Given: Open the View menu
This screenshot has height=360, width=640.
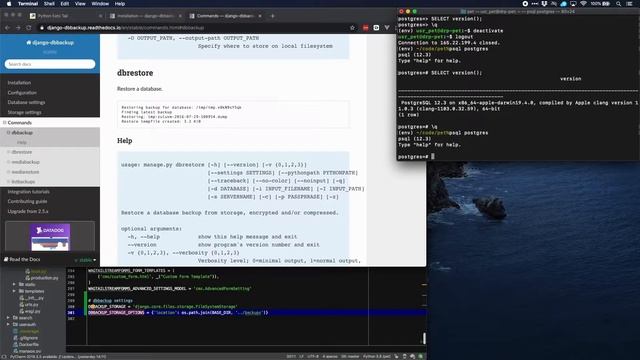Looking at the screenshot, I should click(80, 4).
